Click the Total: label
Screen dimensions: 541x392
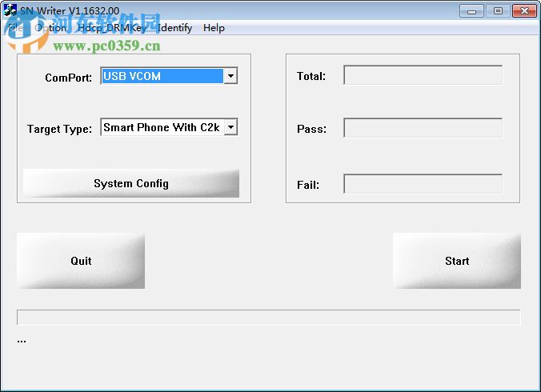[x=311, y=76]
